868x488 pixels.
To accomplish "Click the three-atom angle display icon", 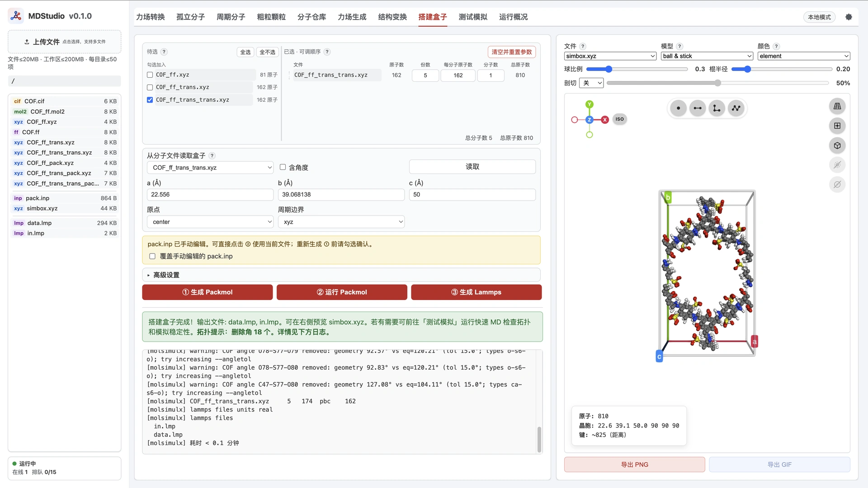I will (x=717, y=108).
